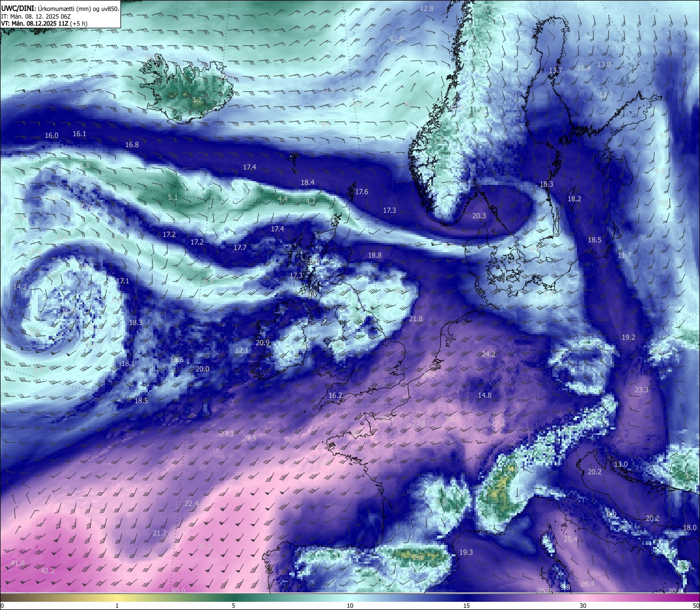Click the '16.0' value on the map

coord(51,135)
